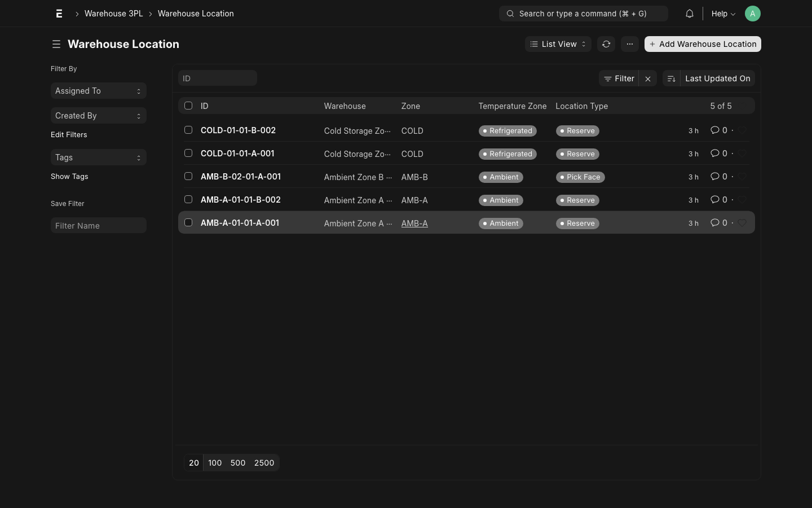
Task: Clear filters with the X icon
Action: [x=648, y=79]
